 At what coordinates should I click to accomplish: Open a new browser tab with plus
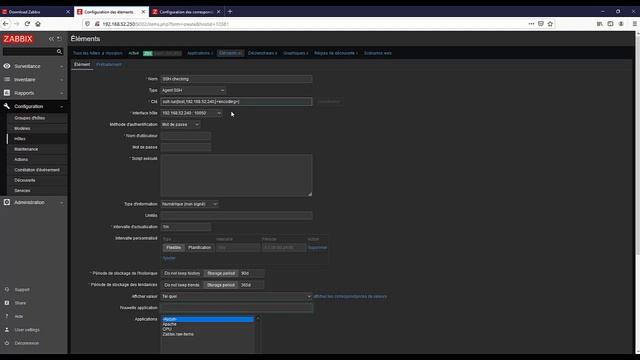[x=230, y=11]
